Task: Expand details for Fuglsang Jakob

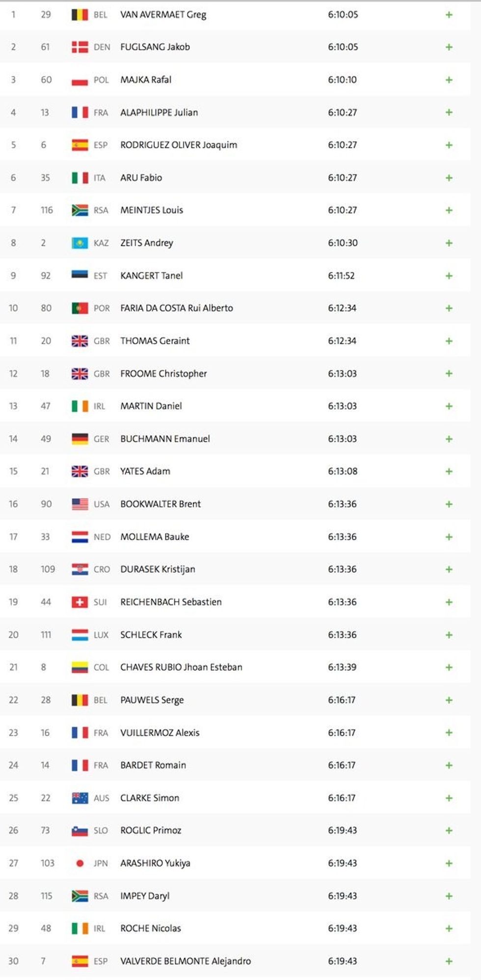Action: [449, 47]
